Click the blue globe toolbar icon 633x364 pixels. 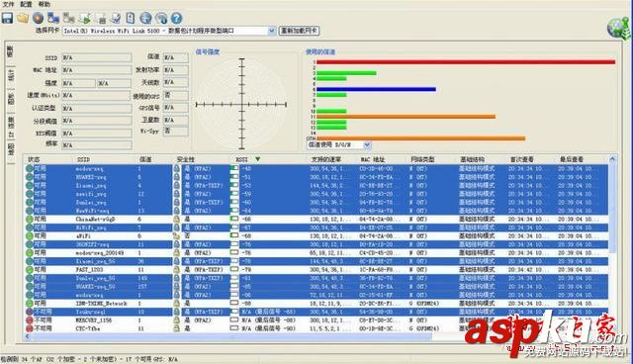click(145, 18)
